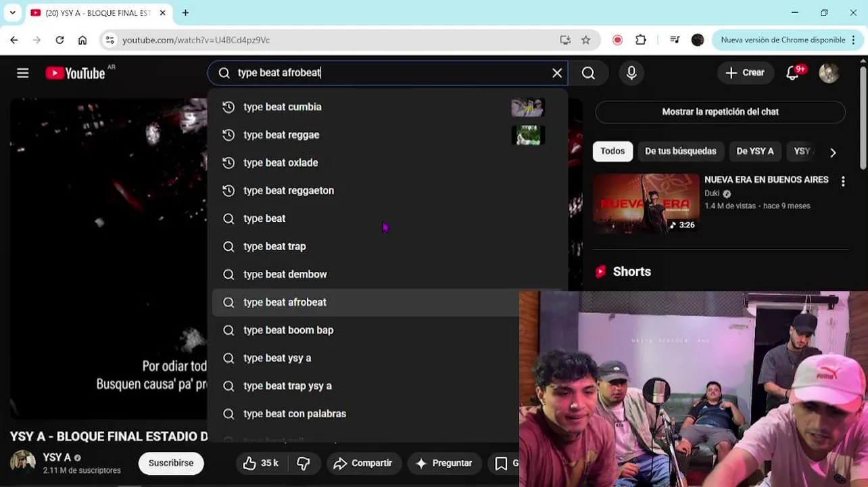Click the Preguntar button

click(x=443, y=463)
